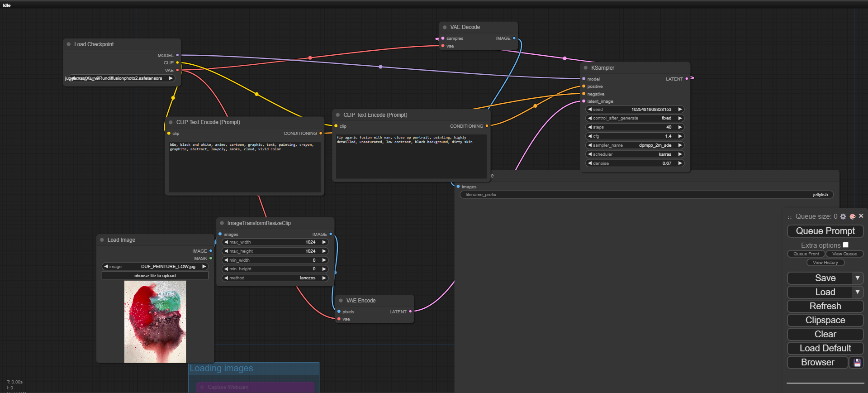The image size is (868, 393).
Task: Open the Load dropdown arrow
Action: coord(857,292)
